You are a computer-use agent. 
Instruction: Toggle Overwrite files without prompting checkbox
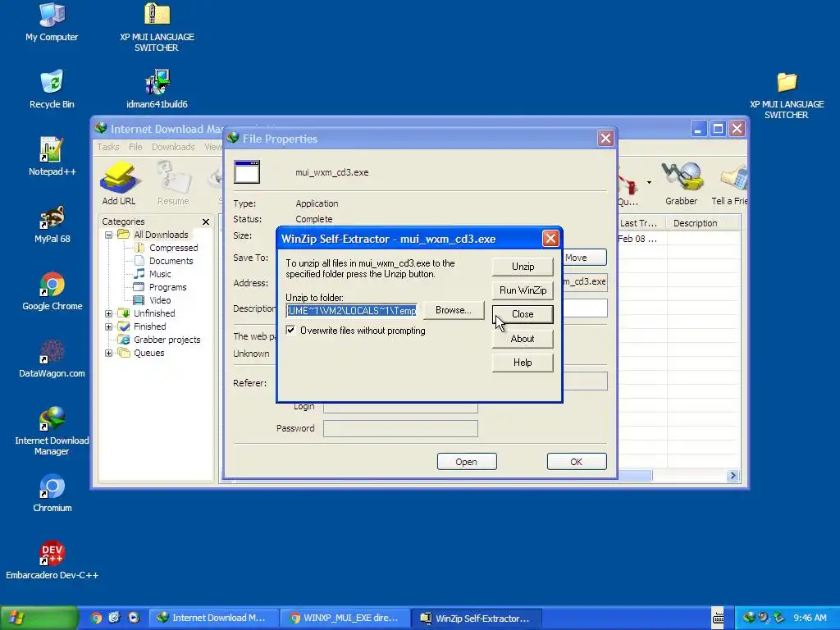291,331
